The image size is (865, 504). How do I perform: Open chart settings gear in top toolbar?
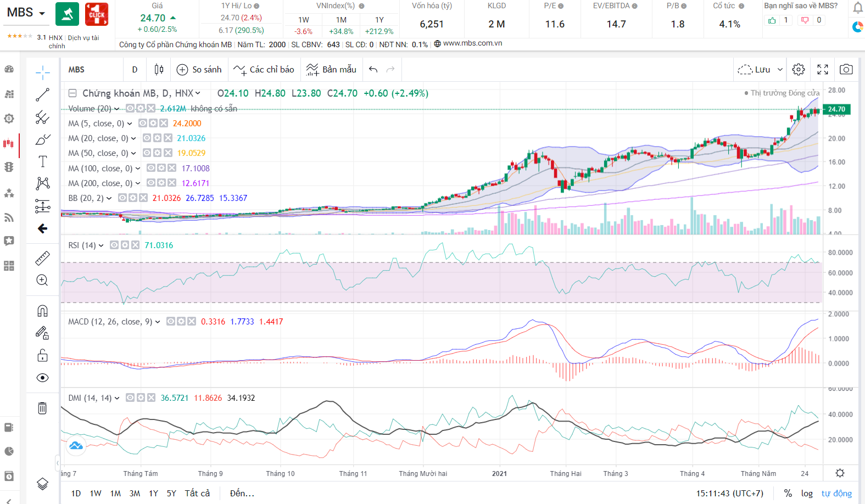[799, 69]
